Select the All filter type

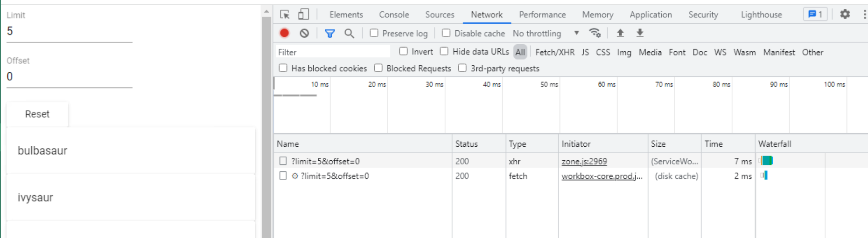click(x=520, y=52)
